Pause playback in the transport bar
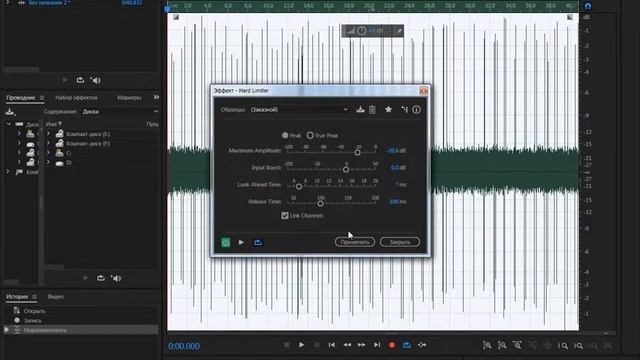Screen dimensions: 640x360 pos(317,345)
